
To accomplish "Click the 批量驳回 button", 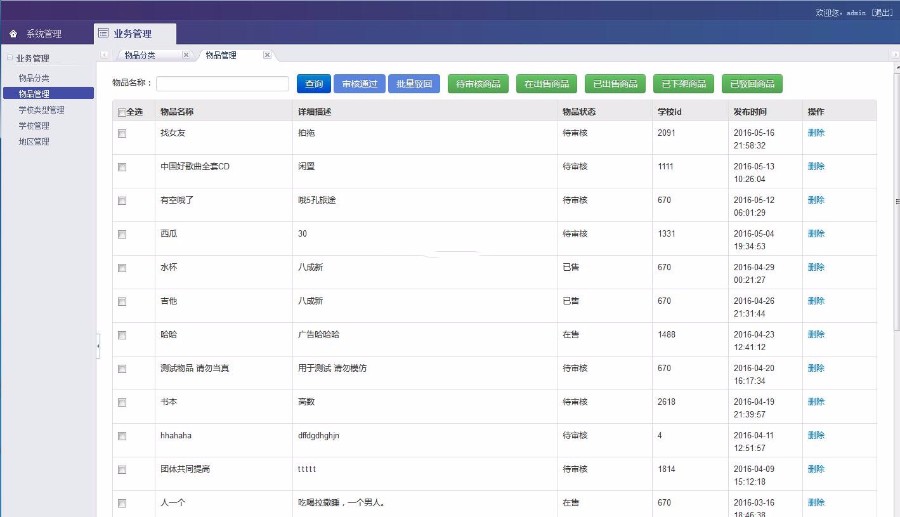I will click(x=414, y=84).
